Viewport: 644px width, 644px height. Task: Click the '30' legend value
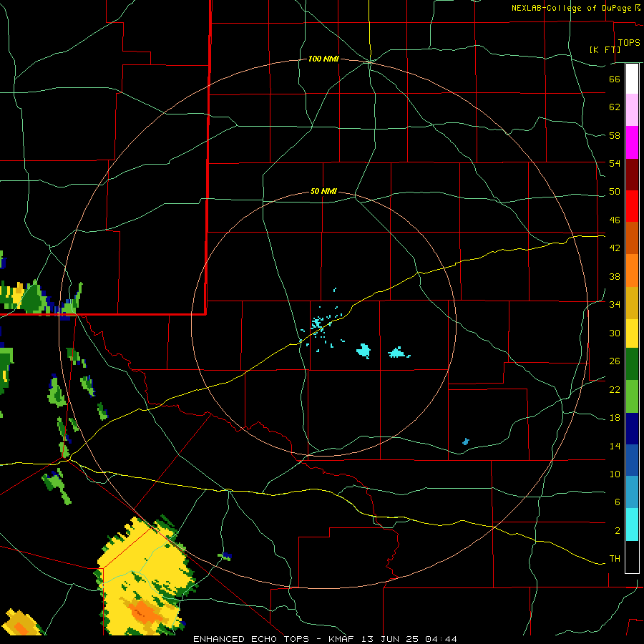coord(615,333)
